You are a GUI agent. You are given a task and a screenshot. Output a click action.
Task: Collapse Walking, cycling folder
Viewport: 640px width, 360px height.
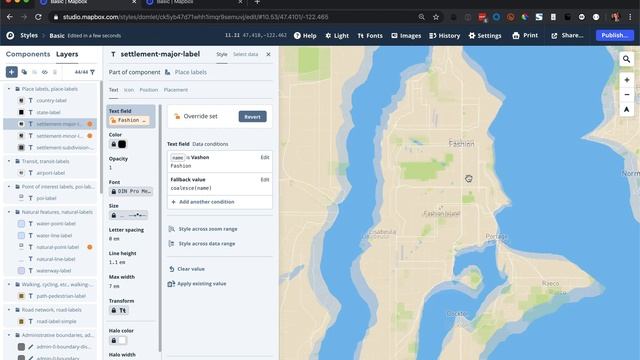click(9, 284)
